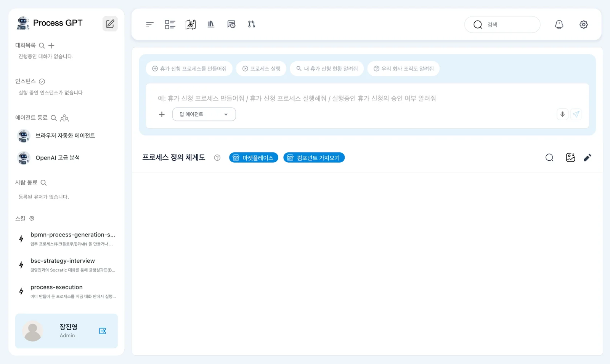Toggle the sidebar with the lines icon
This screenshot has width=610, height=364.
pos(149,24)
